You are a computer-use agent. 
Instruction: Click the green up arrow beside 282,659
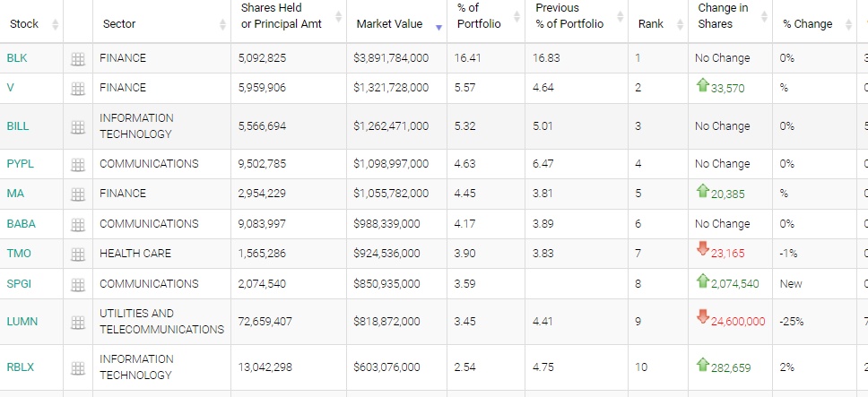pyautogui.click(x=703, y=364)
